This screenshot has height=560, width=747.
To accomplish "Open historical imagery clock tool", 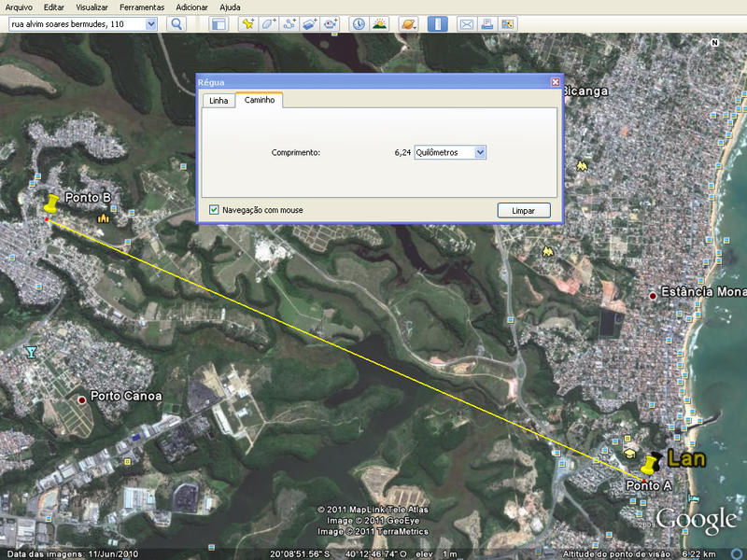I will coord(359,24).
